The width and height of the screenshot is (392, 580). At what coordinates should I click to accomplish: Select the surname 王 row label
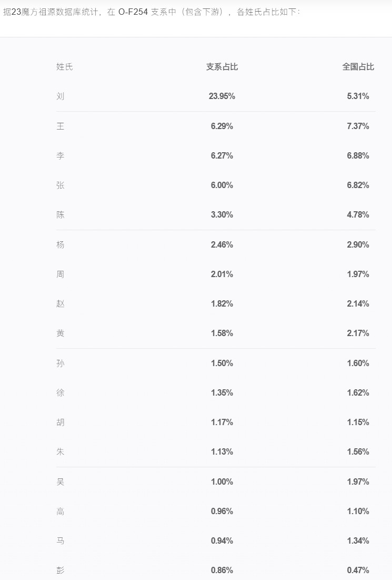tap(60, 126)
